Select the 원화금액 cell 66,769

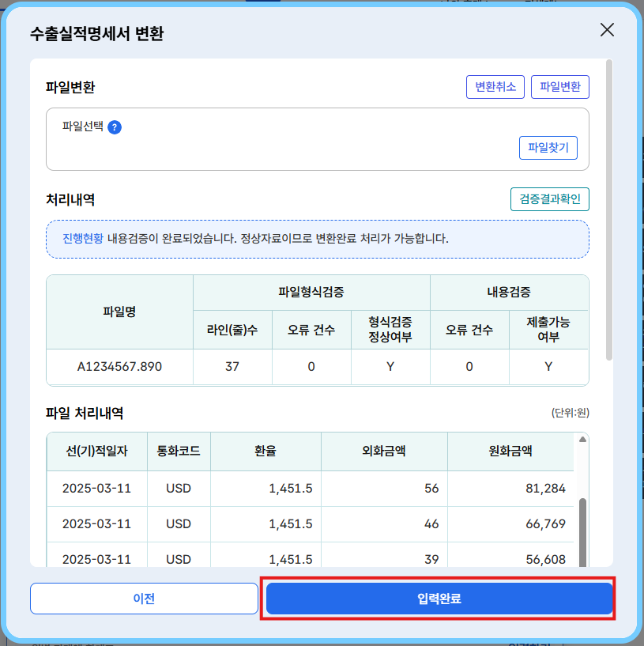[510, 524]
